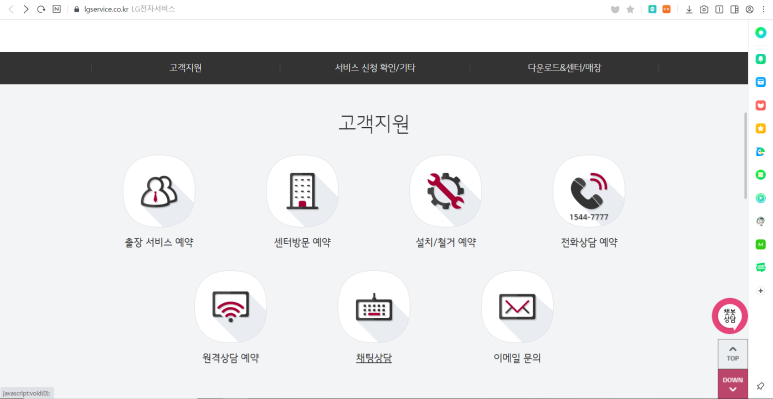Open the user profile icon
773x399 pixels.
pos(749,9)
